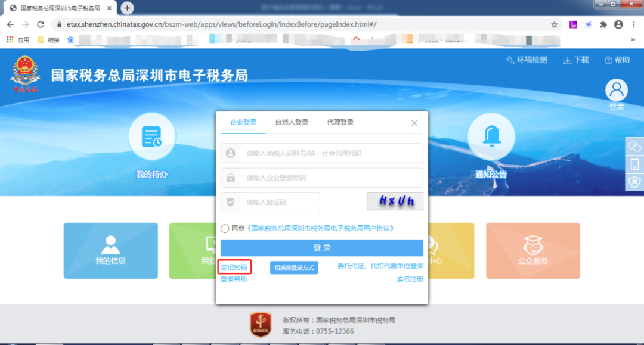
Task: Open the WeChat side panel icon
Action: pyautogui.click(x=634, y=147)
